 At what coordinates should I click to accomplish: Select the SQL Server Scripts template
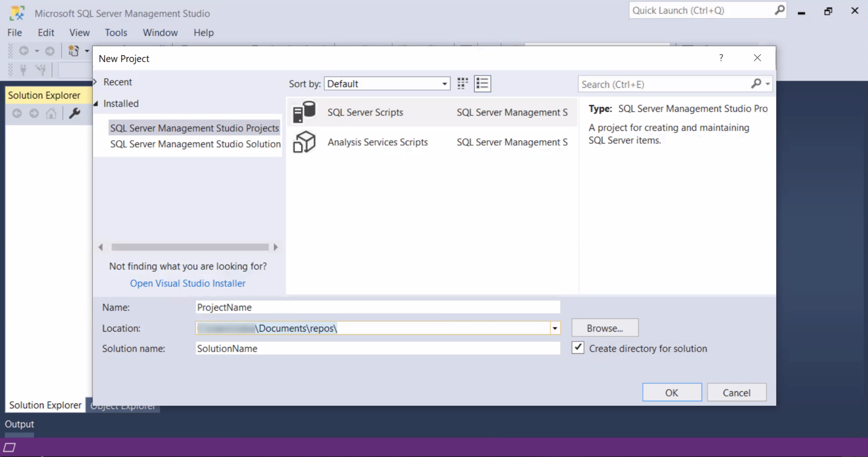pyautogui.click(x=432, y=112)
